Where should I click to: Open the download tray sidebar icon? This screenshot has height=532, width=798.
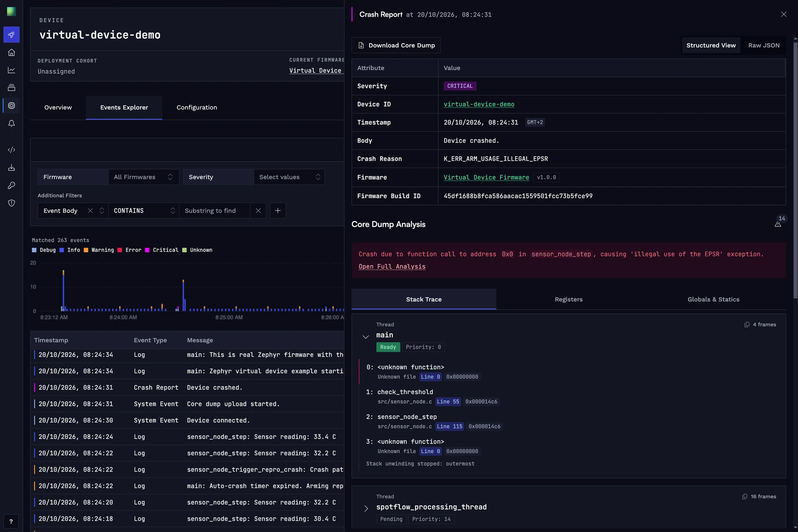coord(11,167)
